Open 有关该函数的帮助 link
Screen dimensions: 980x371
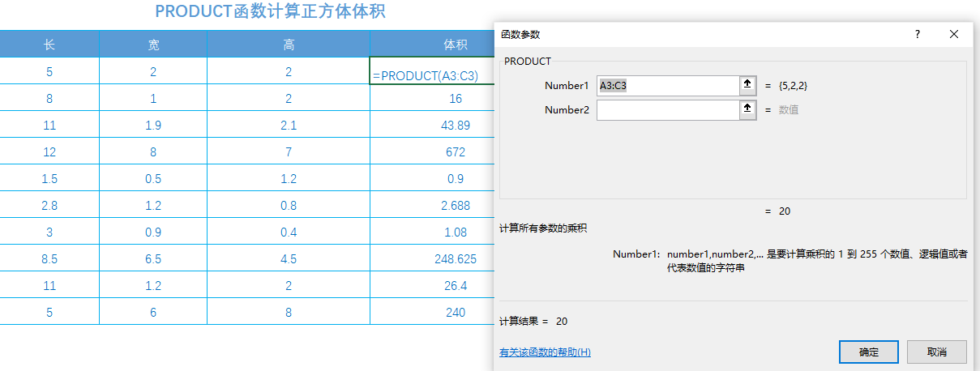[x=545, y=352]
